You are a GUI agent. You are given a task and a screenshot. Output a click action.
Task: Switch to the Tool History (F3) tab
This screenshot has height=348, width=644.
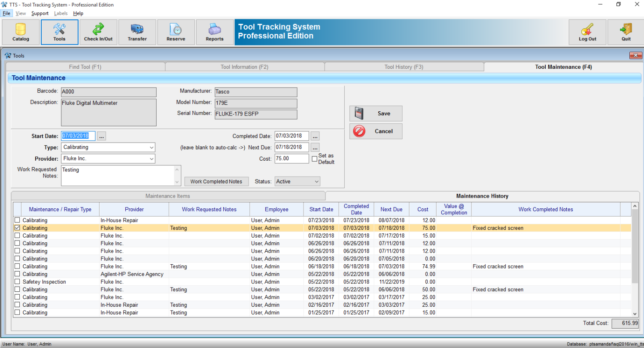404,67
